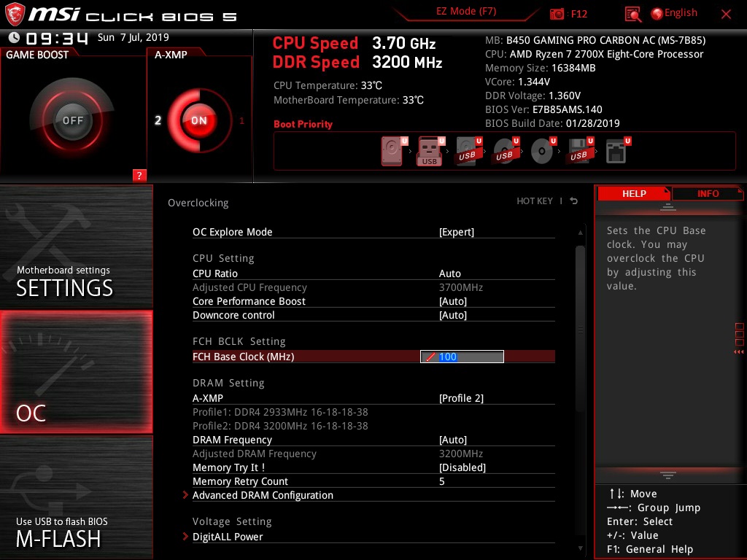747x560 pixels.
Task: Click the HOT KEY button
Action: pyautogui.click(x=535, y=201)
